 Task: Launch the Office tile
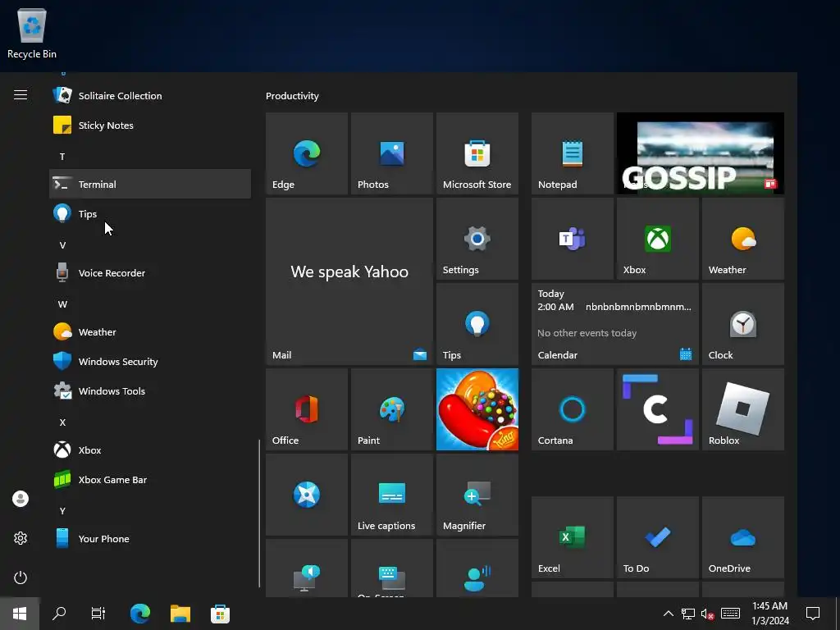[x=307, y=409]
